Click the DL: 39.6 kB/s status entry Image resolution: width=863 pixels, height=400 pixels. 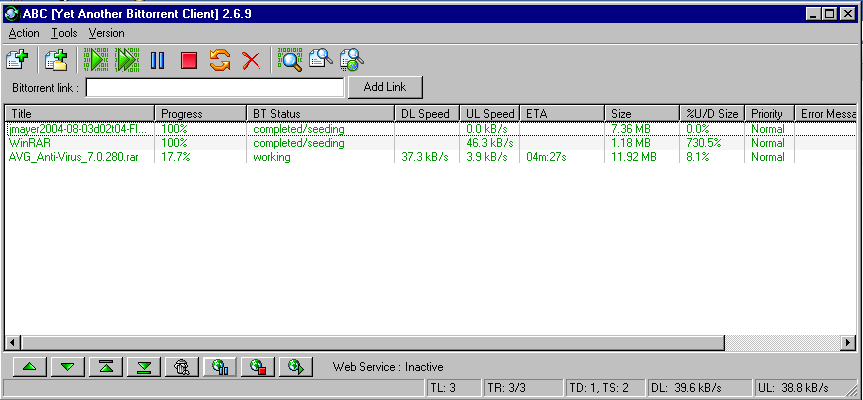pos(699,387)
